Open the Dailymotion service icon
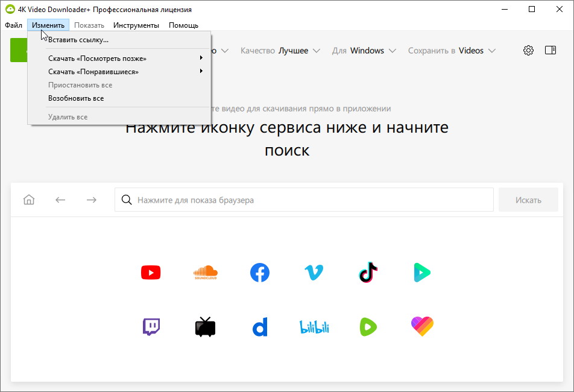The image size is (574, 392). click(x=260, y=327)
